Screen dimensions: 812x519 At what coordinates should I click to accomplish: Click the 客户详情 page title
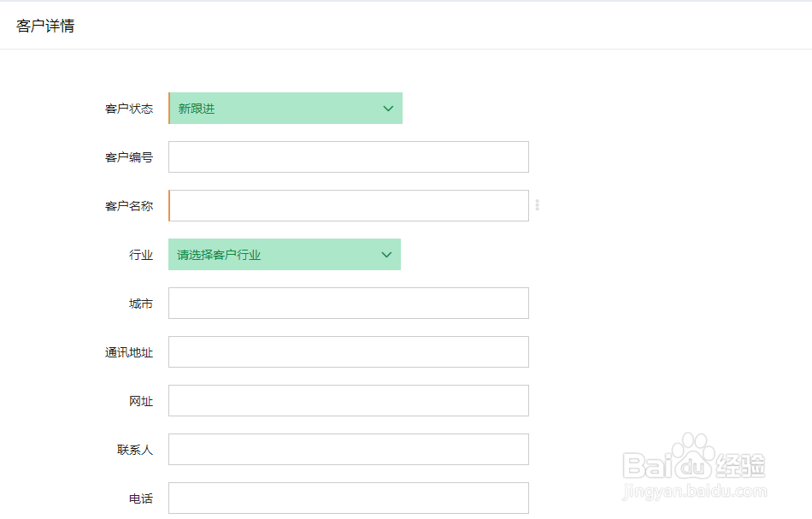(x=45, y=26)
